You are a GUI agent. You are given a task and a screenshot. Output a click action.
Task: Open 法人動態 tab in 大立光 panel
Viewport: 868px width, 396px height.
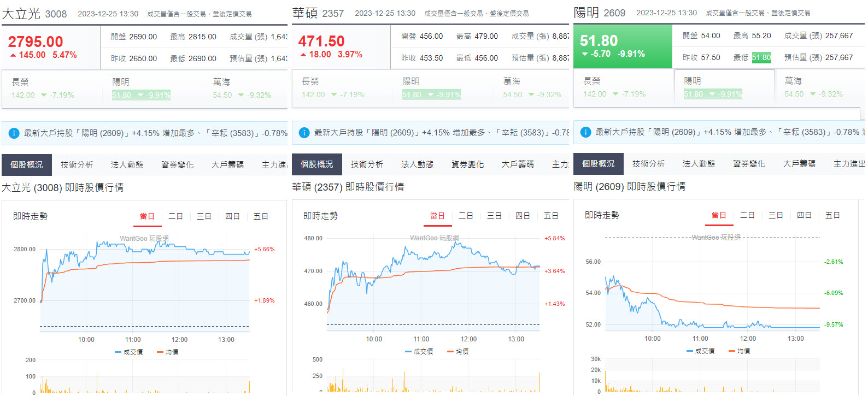pos(127,165)
